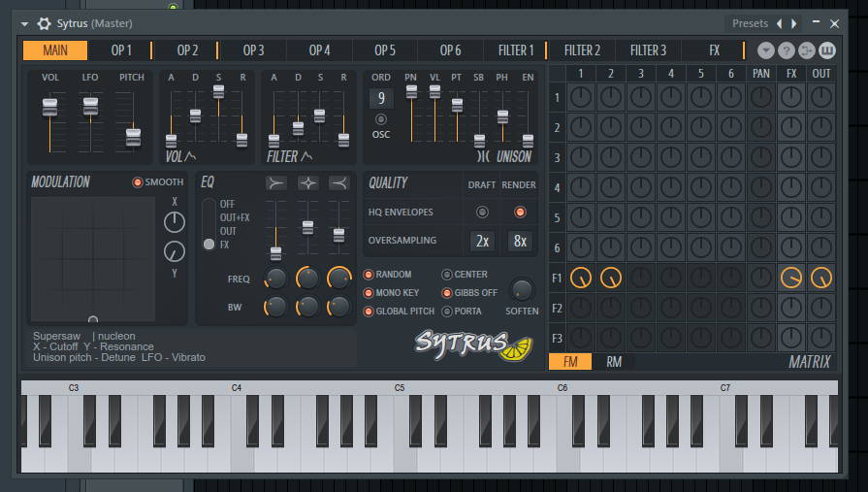Toggle the OSC unison button
This screenshot has width=868, height=492.
[381, 119]
